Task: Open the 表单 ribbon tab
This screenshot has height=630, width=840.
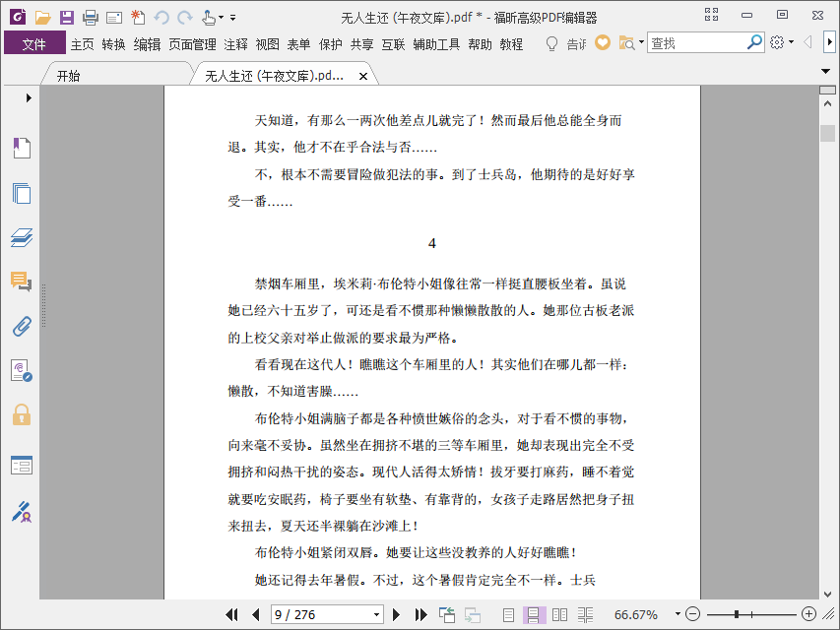Action: click(298, 44)
